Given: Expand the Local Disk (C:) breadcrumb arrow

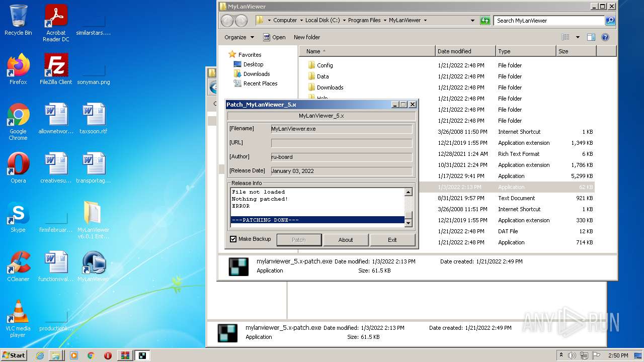Looking at the screenshot, I should 344,21.
